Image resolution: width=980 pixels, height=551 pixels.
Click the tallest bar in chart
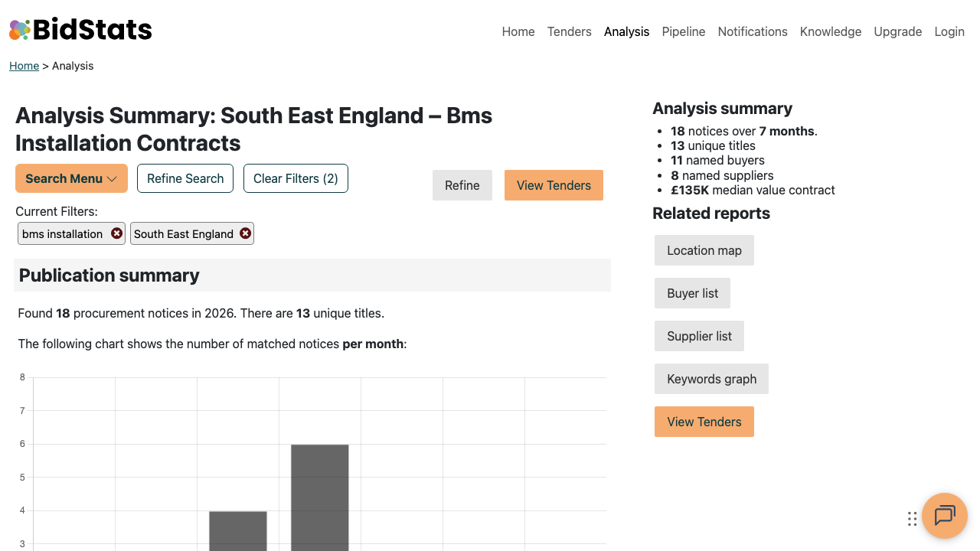(x=319, y=496)
